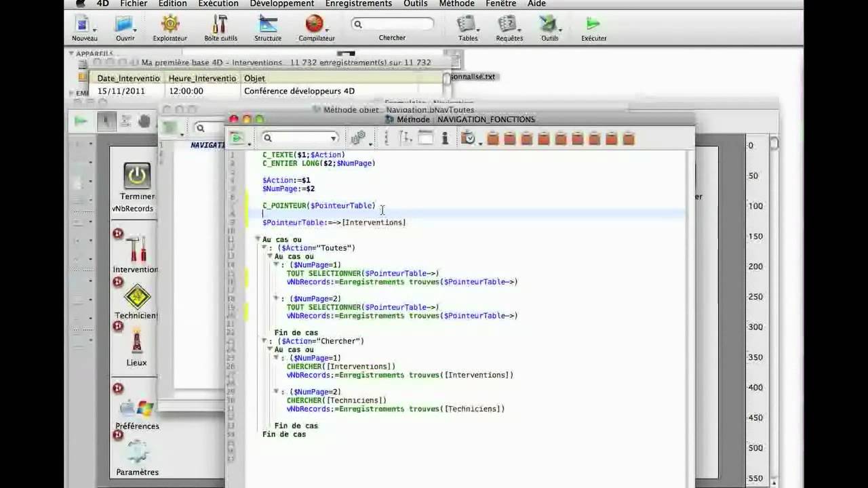Click the Lieux lighthouse icon

[137, 342]
